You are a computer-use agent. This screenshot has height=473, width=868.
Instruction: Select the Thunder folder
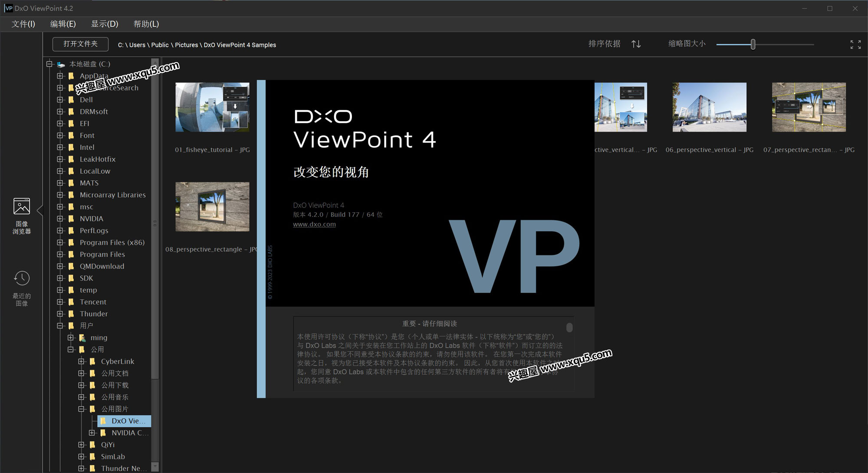point(94,314)
